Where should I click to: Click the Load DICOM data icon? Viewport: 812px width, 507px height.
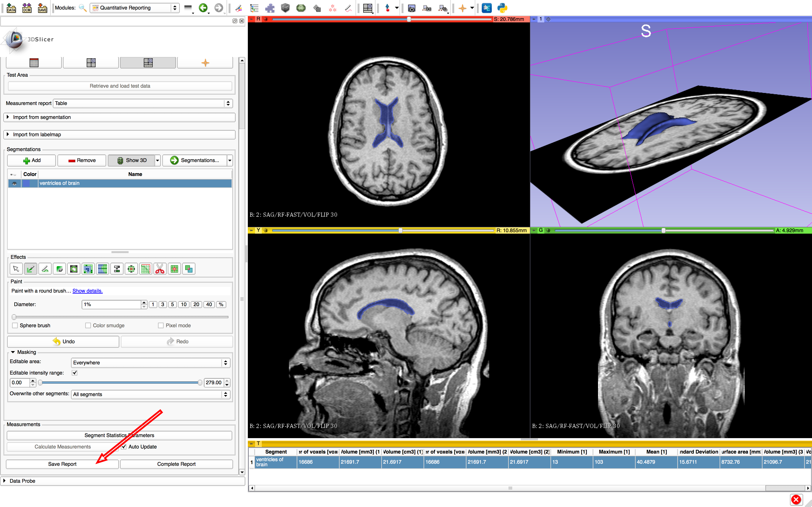[x=27, y=8]
